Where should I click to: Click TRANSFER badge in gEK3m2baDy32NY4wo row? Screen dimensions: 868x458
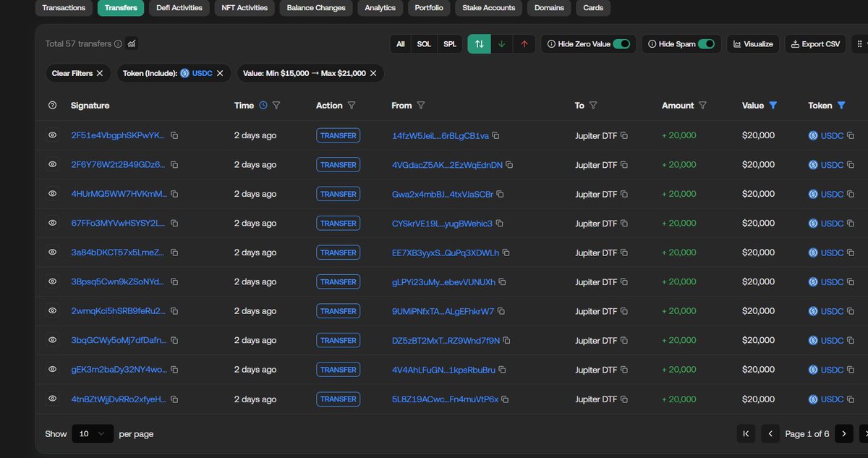tap(338, 370)
